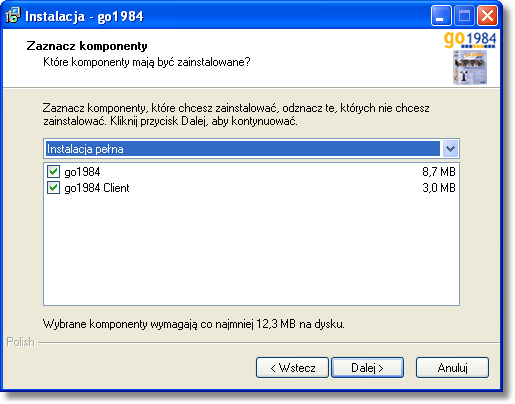This screenshot has width=515, height=404.
Task: Go back with the Wstecz button
Action: 292,368
